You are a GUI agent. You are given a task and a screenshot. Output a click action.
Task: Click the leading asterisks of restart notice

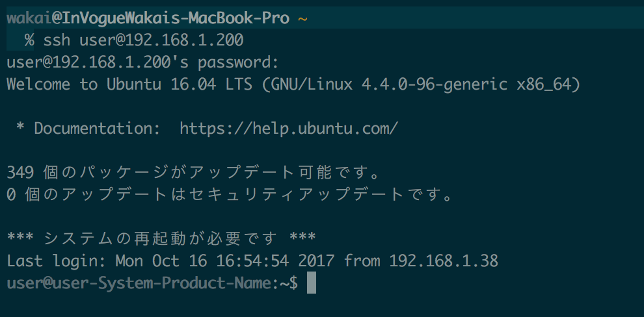[x=20, y=237]
